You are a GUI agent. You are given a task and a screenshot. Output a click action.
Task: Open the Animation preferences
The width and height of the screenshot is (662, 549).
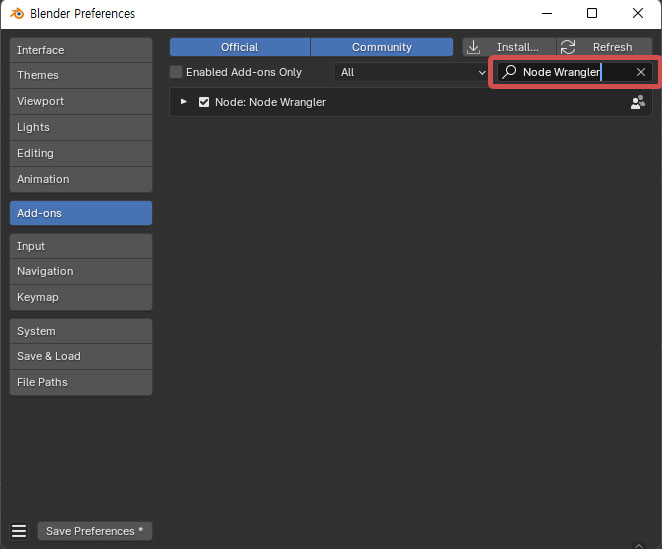[81, 179]
